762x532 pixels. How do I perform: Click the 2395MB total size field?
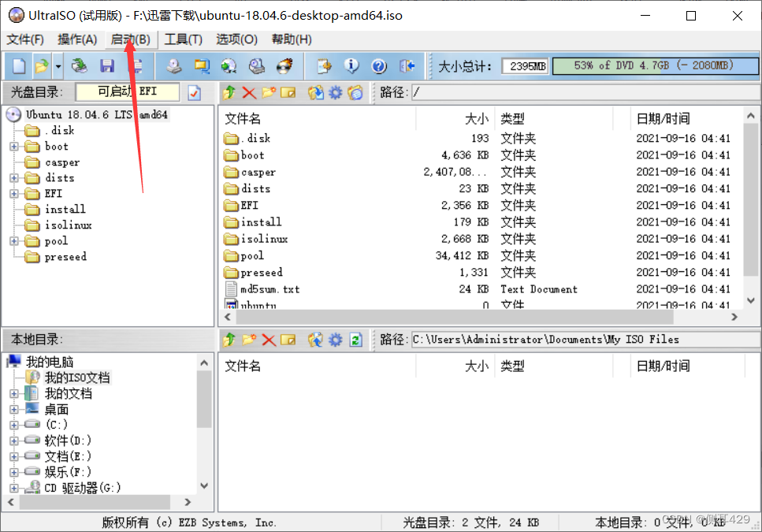coord(525,66)
